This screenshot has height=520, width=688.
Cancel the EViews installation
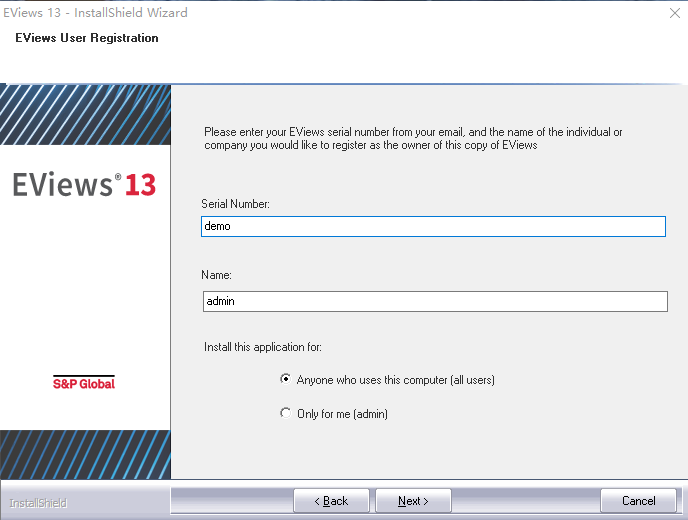click(638, 501)
